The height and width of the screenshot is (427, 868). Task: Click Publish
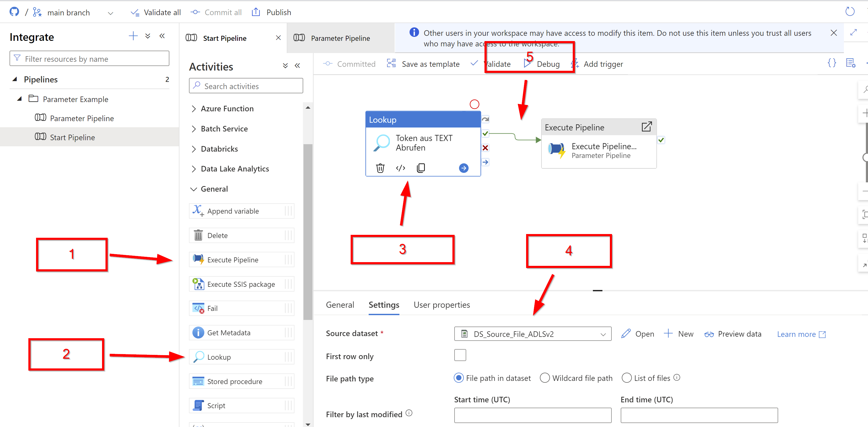point(272,12)
